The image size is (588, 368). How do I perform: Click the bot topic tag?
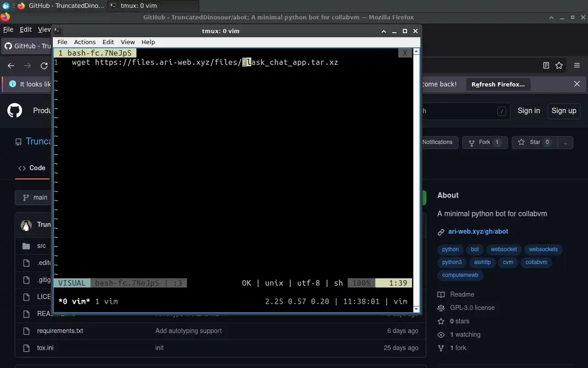pyautogui.click(x=475, y=249)
